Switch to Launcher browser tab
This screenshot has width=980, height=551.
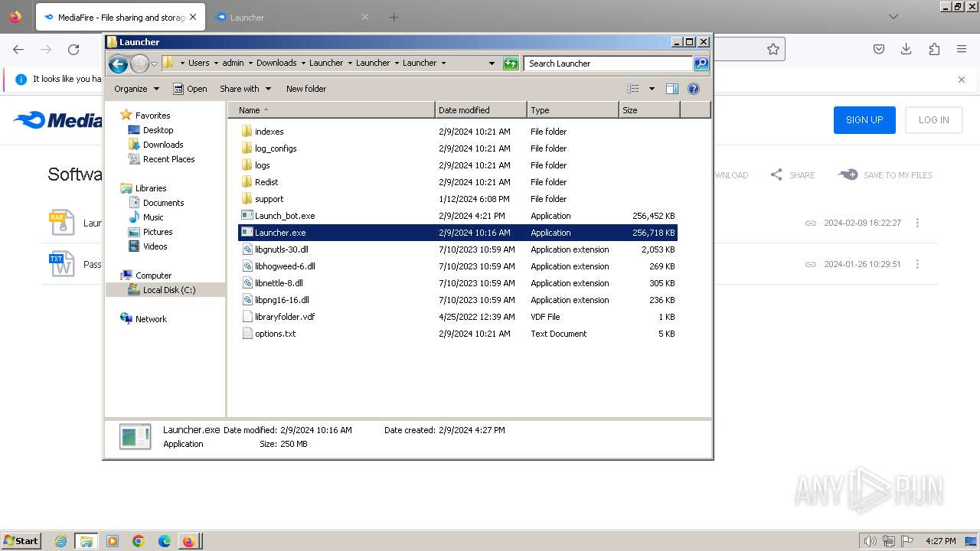292,17
